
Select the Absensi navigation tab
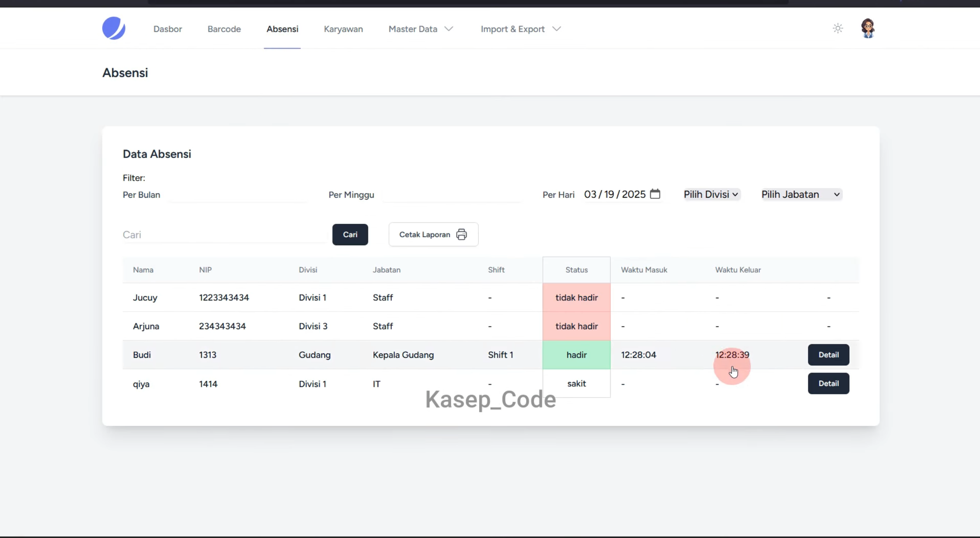point(282,29)
